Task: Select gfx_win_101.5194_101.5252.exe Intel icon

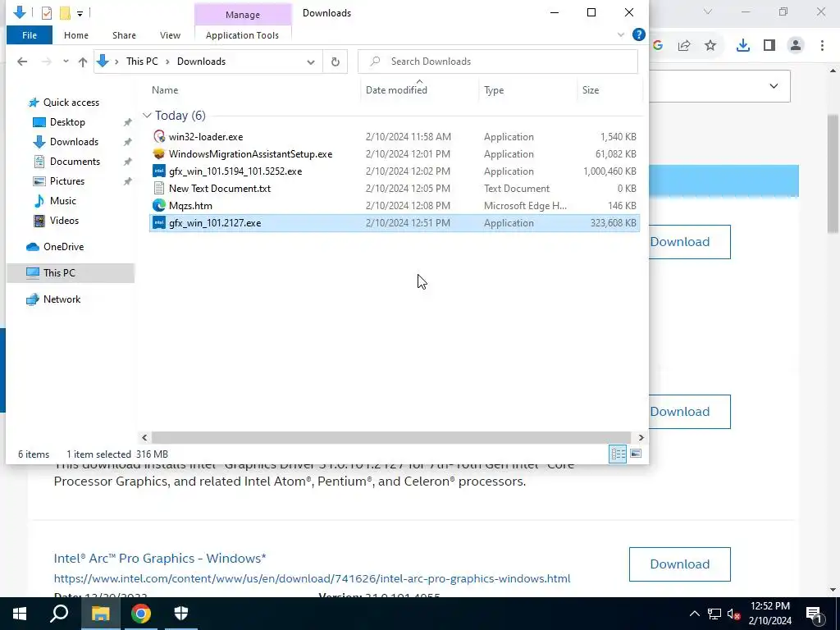Action: (159, 171)
